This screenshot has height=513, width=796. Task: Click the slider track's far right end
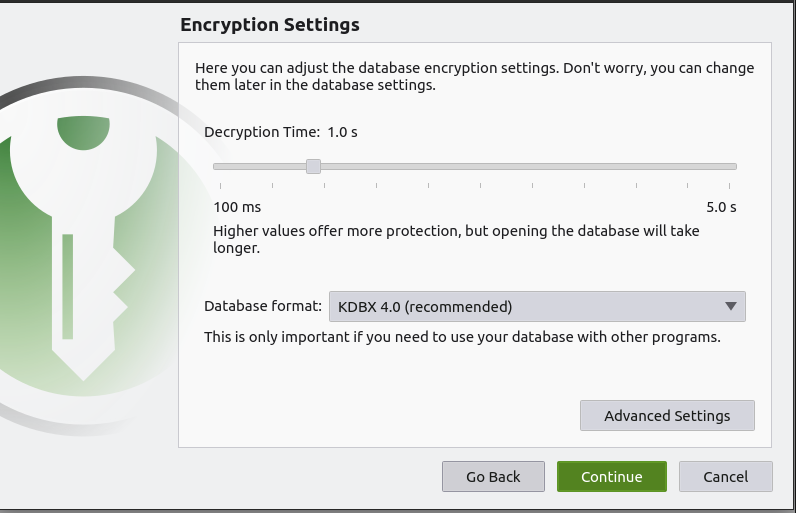[x=734, y=166]
